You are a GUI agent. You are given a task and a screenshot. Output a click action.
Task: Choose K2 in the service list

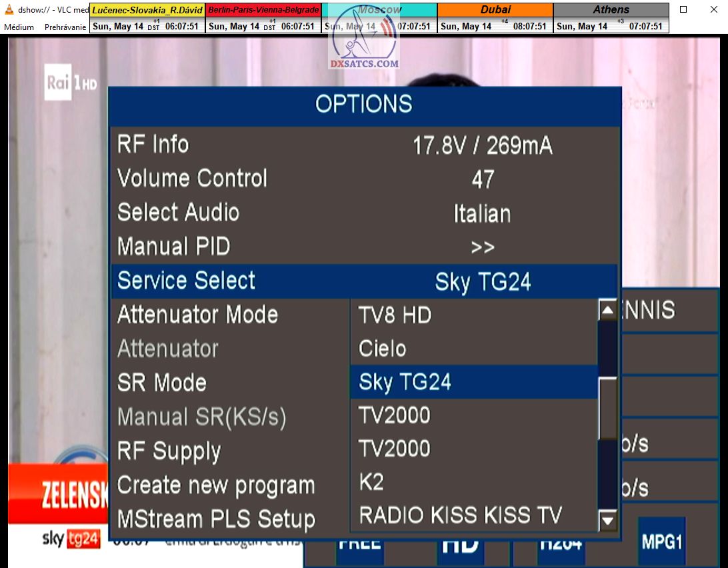tap(371, 482)
